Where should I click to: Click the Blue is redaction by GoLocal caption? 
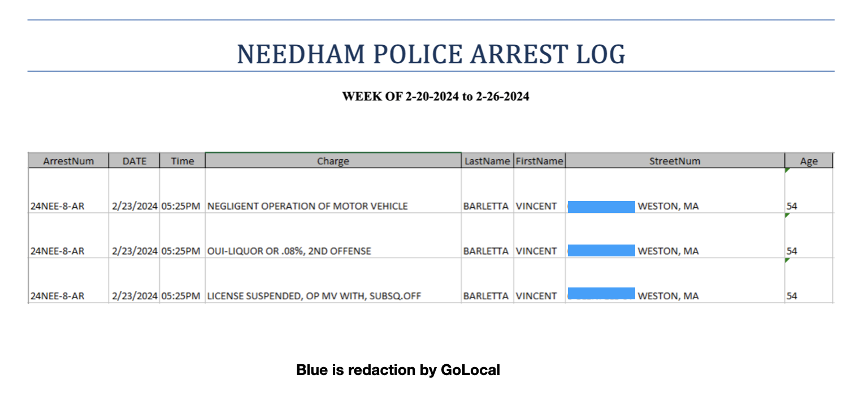[398, 370]
